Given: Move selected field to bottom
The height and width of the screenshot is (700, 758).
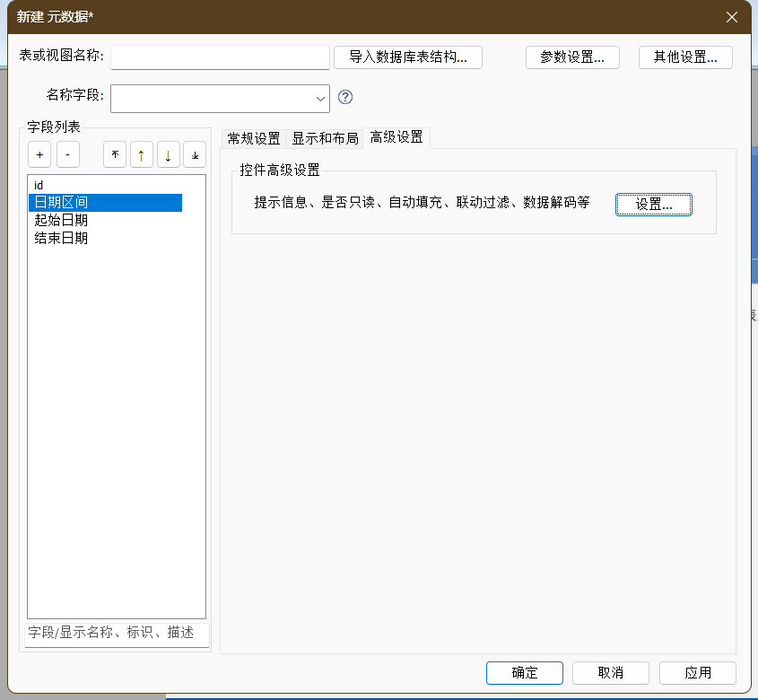Looking at the screenshot, I should click(195, 154).
